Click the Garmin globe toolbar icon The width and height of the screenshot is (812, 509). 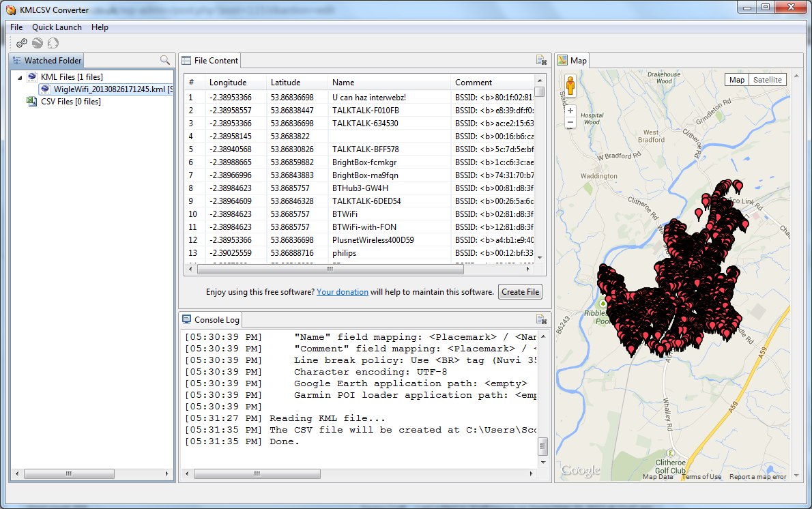coord(53,43)
